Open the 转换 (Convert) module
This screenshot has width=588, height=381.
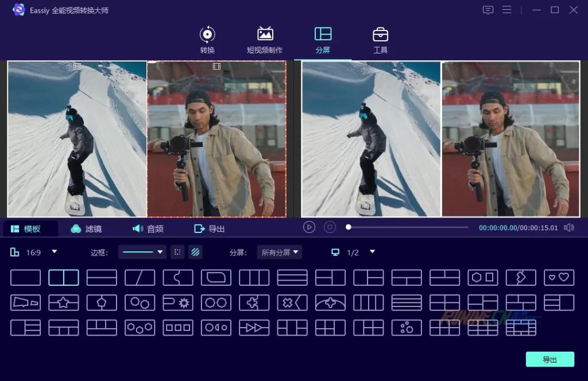tap(207, 40)
